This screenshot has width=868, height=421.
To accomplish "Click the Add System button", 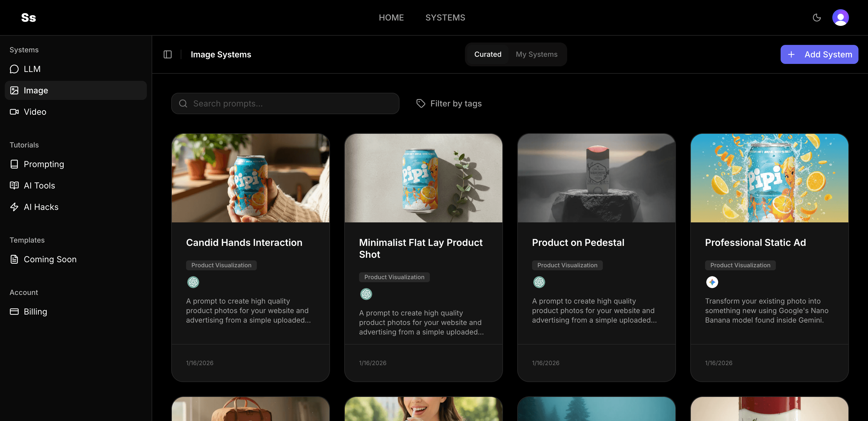I will (819, 54).
